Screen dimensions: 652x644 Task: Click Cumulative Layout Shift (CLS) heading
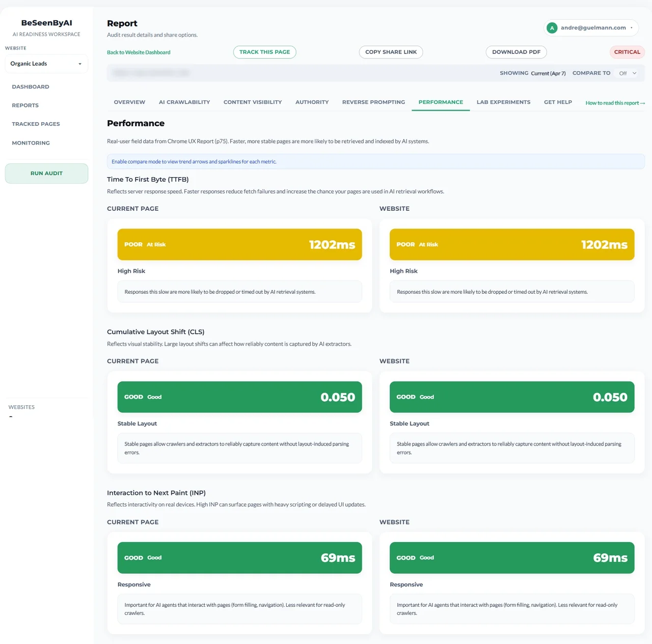155,332
